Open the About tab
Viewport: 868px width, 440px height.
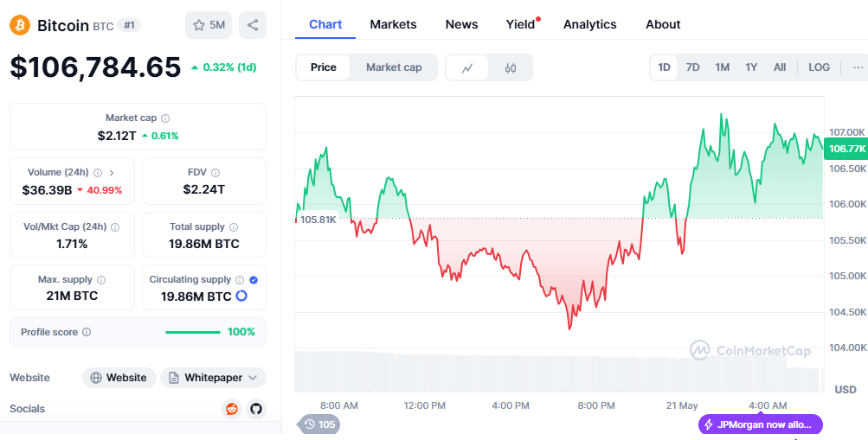[663, 24]
